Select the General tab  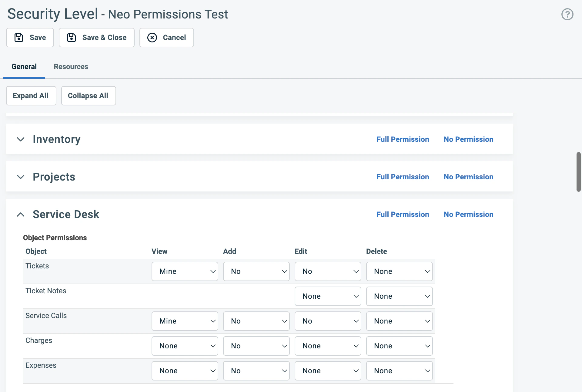click(x=24, y=67)
